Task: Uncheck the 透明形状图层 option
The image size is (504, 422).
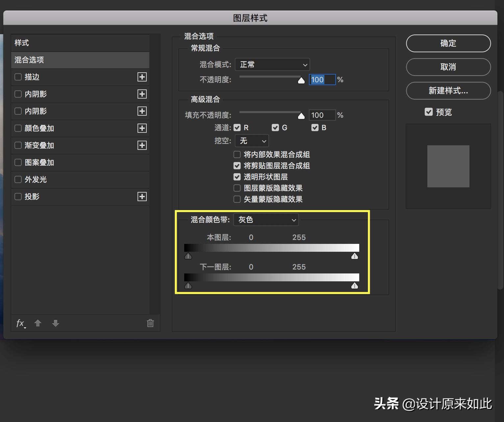Action: (237, 177)
